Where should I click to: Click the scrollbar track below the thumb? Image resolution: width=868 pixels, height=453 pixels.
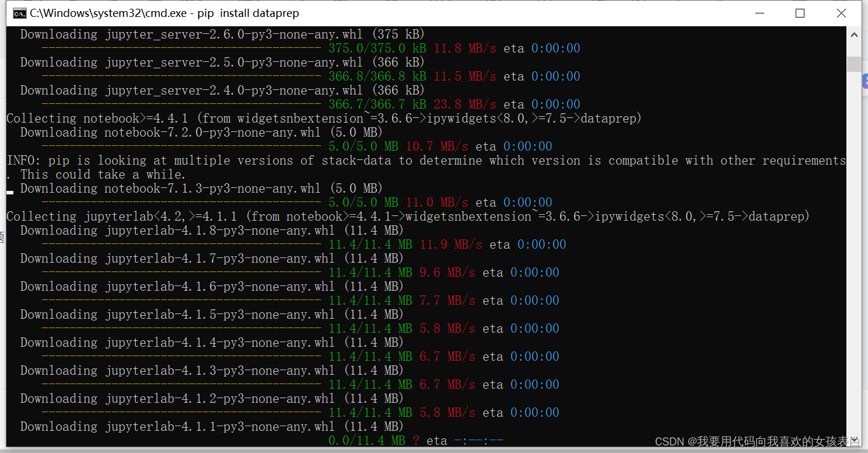point(854,234)
